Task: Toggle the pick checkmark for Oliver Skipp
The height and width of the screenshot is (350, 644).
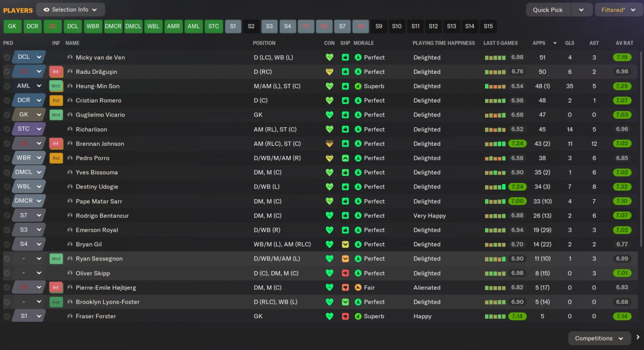Action: (7, 273)
